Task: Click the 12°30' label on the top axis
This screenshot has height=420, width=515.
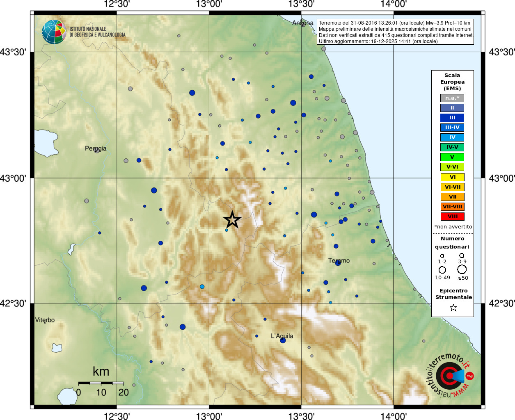Action: (x=117, y=4)
